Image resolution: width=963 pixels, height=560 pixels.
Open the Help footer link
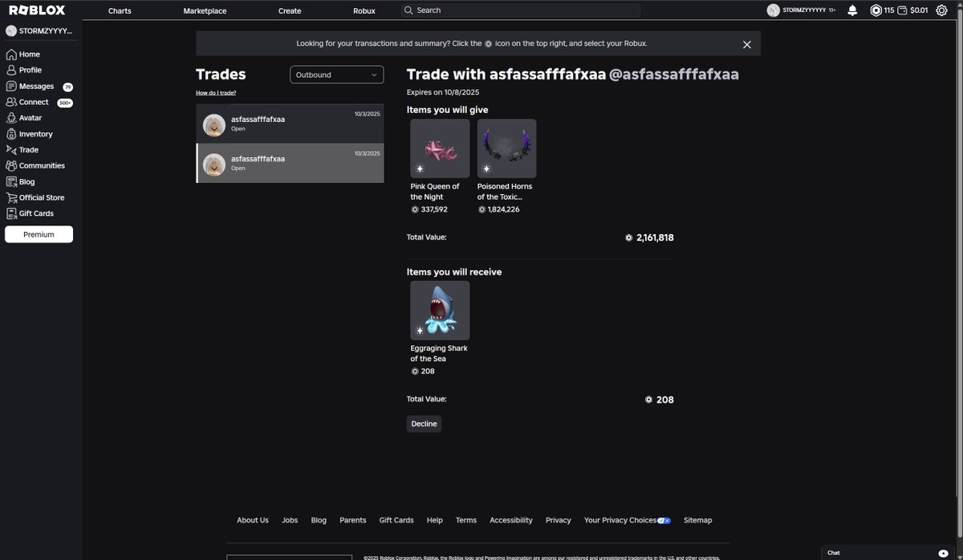pos(435,520)
